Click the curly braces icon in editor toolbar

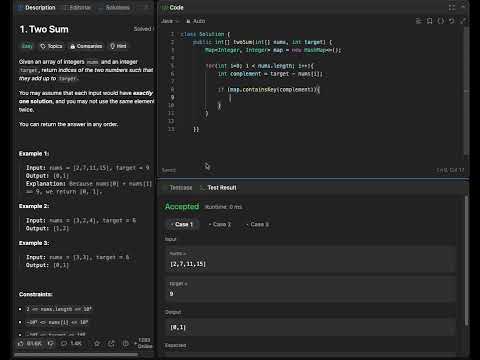pos(441,21)
